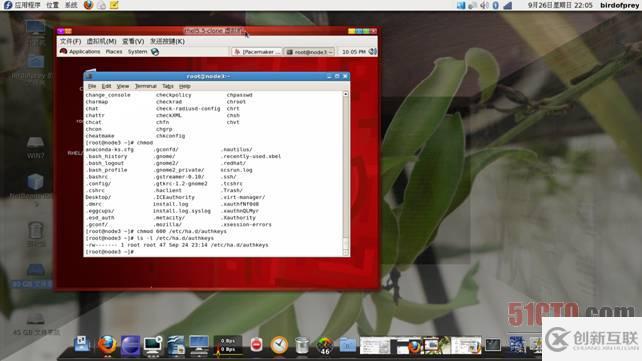Screen dimensions: 642x361
Task: Open Help menu in terminal
Action: coord(185,86)
